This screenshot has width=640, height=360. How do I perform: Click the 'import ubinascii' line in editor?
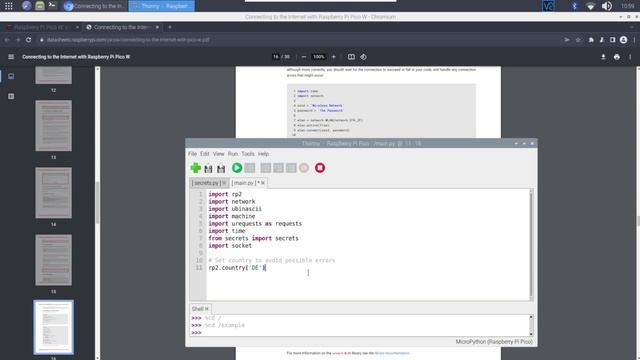pyautogui.click(x=235, y=209)
